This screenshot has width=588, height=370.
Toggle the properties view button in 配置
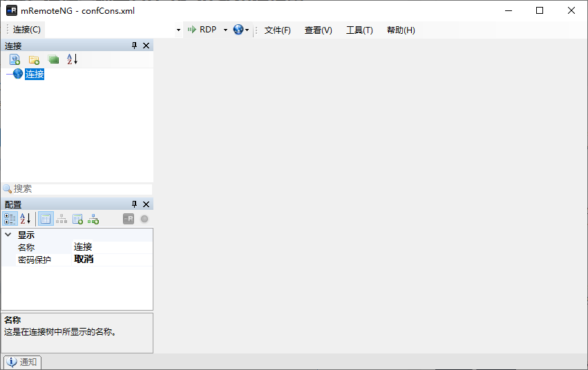tap(46, 219)
